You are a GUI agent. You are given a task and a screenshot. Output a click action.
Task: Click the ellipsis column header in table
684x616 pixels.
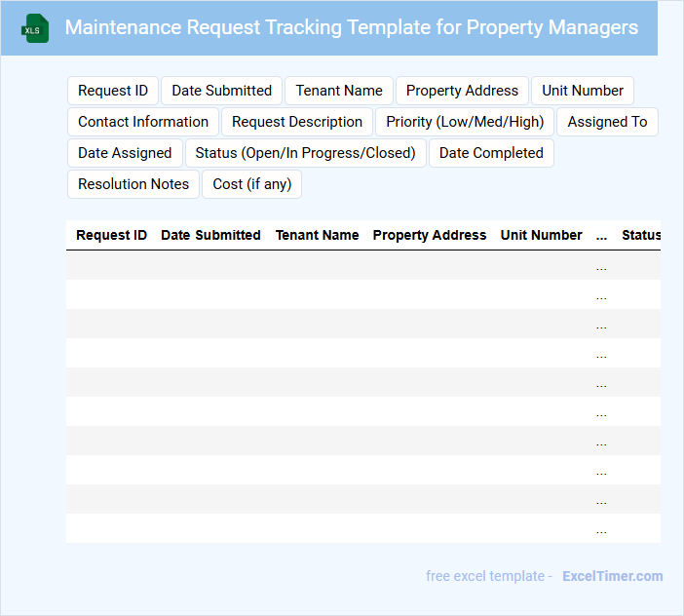(x=601, y=236)
